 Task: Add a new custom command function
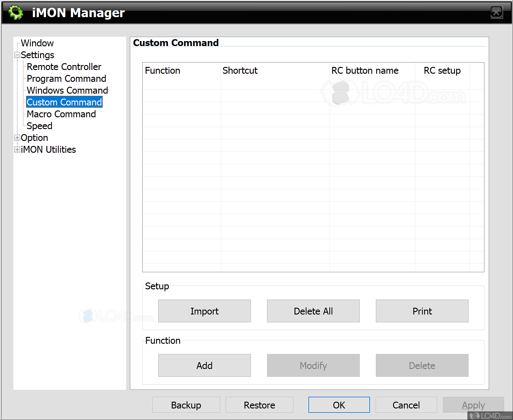[204, 365]
